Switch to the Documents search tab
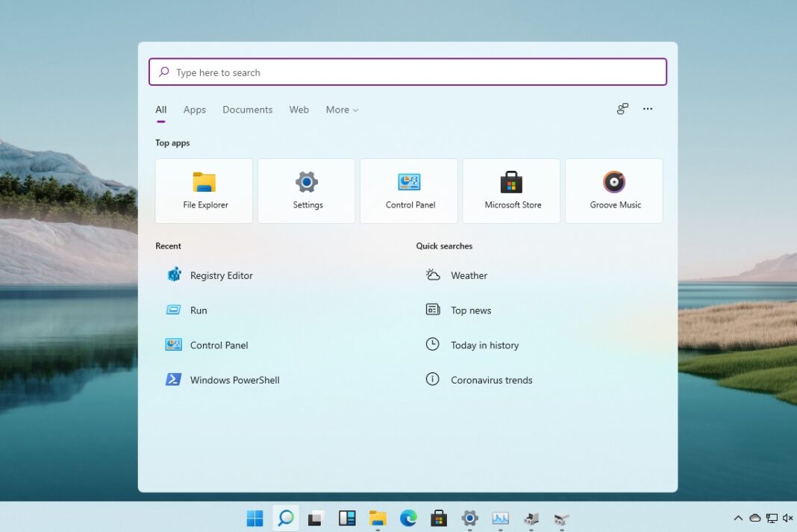Viewport: 797px width, 532px height. 247,110
